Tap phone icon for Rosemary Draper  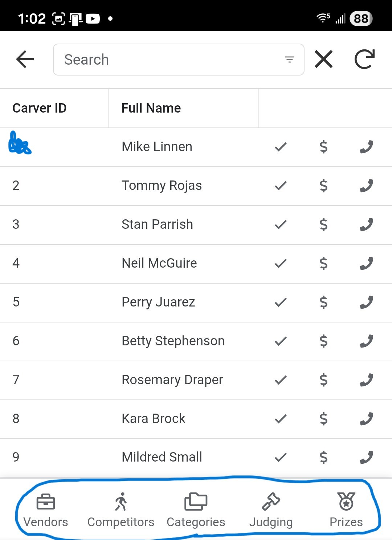pyautogui.click(x=366, y=380)
